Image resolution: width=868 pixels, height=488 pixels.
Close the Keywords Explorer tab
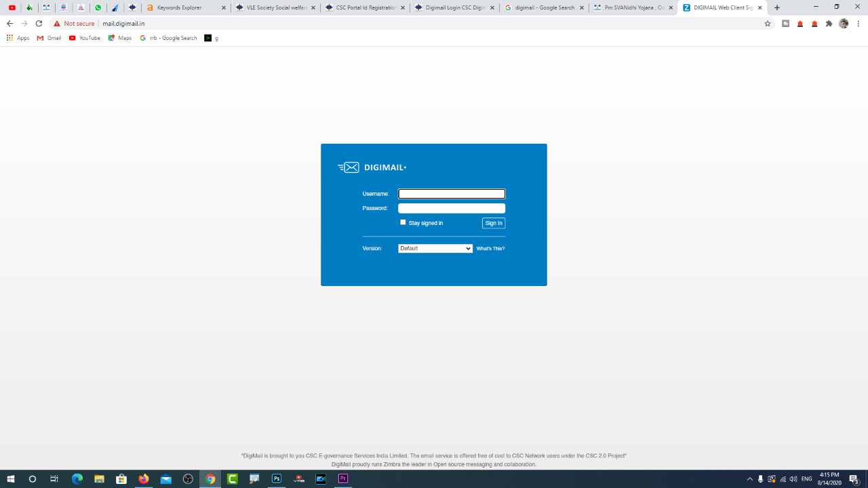tap(224, 7)
